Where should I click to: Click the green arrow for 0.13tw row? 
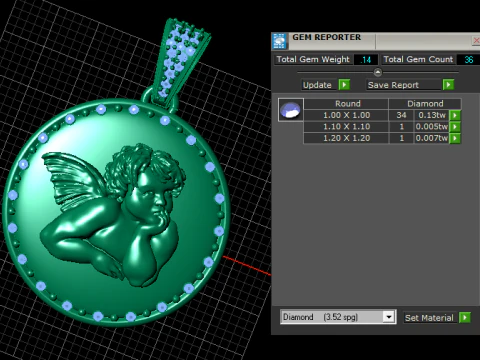click(x=455, y=115)
